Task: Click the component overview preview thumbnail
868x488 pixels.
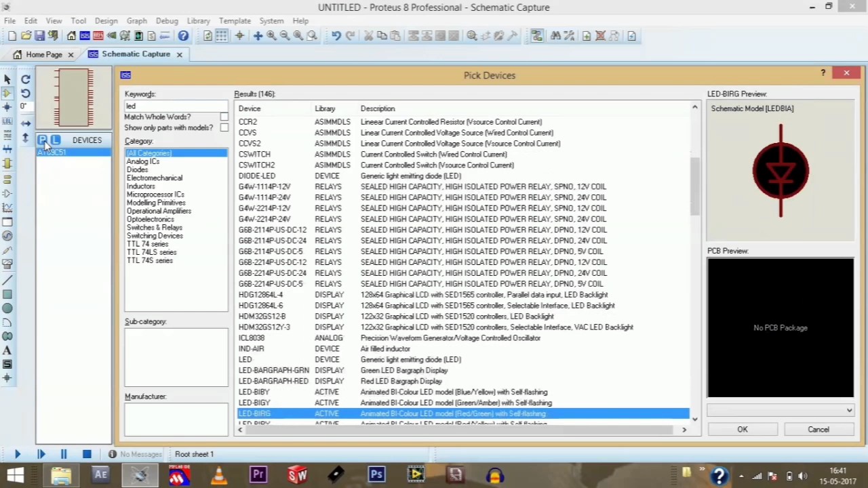Action: coord(74,98)
